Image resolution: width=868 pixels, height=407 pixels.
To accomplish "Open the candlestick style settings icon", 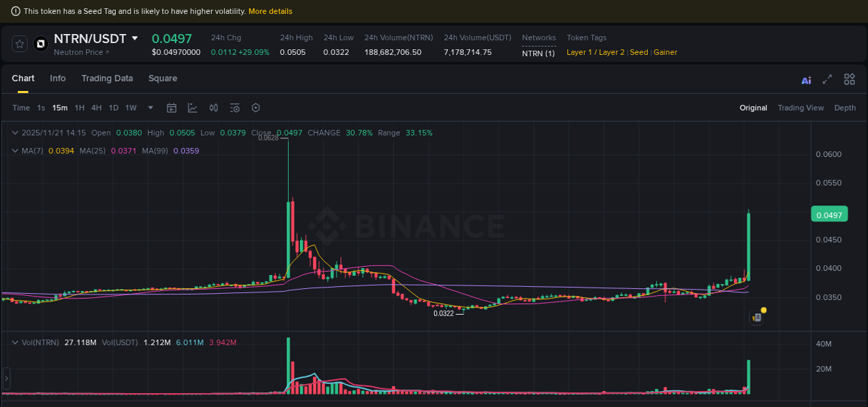I will coord(214,108).
